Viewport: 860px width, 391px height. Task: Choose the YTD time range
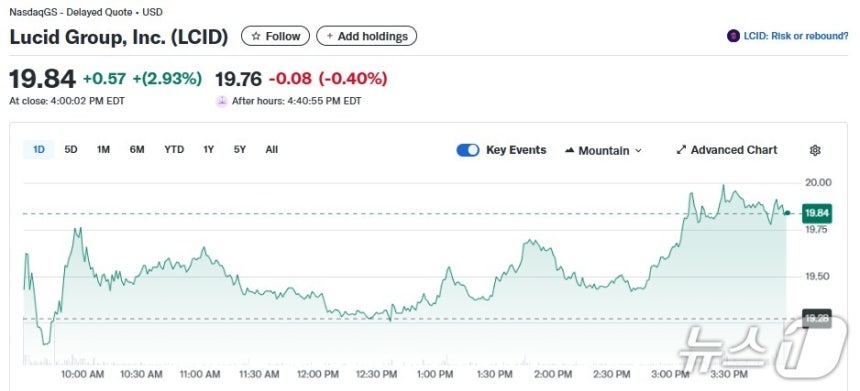174,149
